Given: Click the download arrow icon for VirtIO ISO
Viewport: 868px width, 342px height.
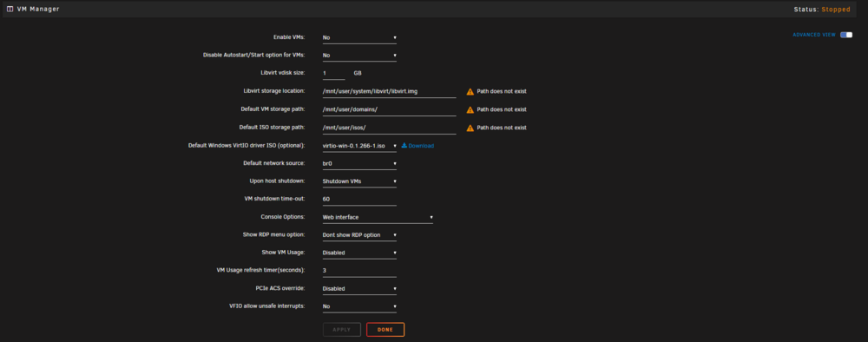Looking at the screenshot, I should coord(404,146).
